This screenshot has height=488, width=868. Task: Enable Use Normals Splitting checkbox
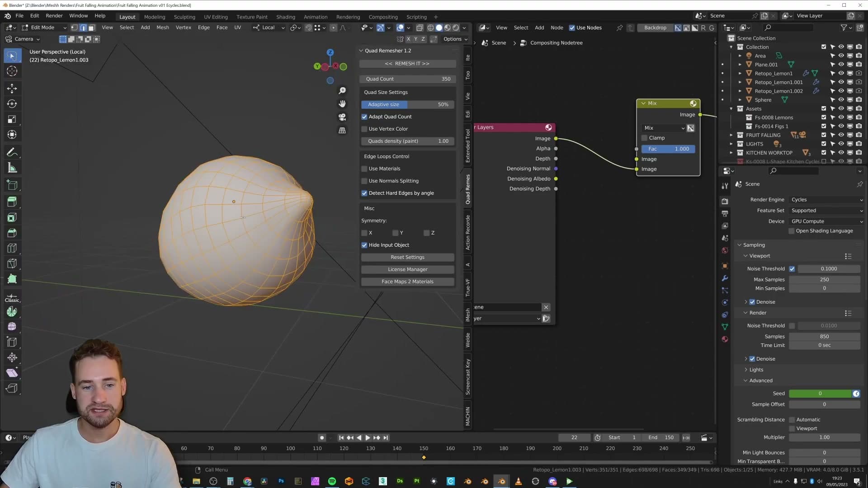point(364,181)
